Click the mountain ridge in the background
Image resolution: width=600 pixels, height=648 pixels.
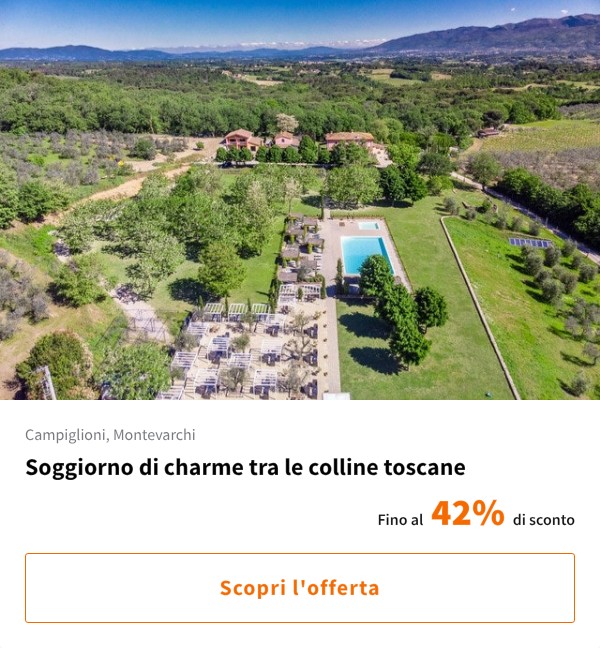480,38
